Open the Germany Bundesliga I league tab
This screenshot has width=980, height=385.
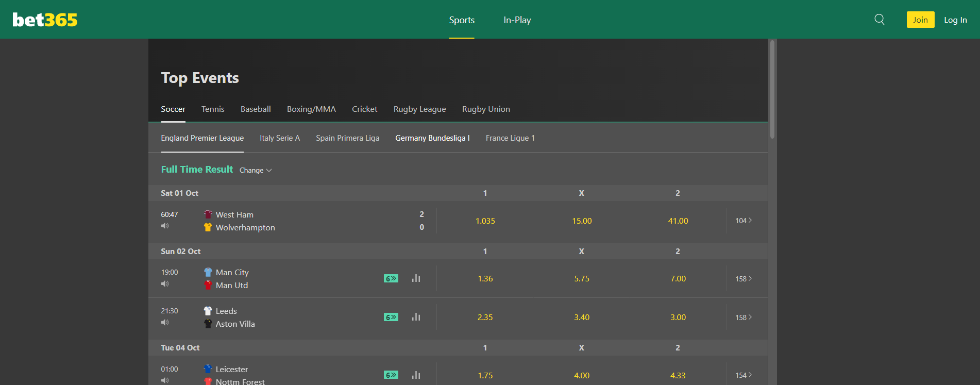432,138
